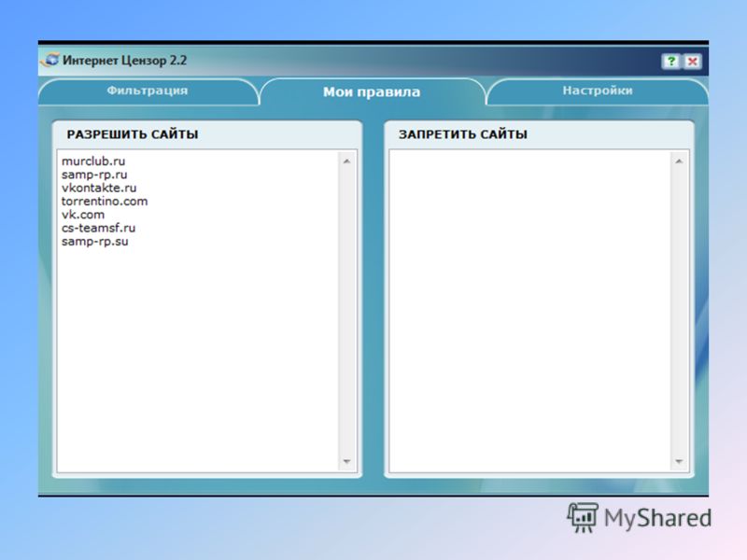Select cs-teamsf.ru entry
Viewport: 747px width, 560px height.
tap(98, 228)
